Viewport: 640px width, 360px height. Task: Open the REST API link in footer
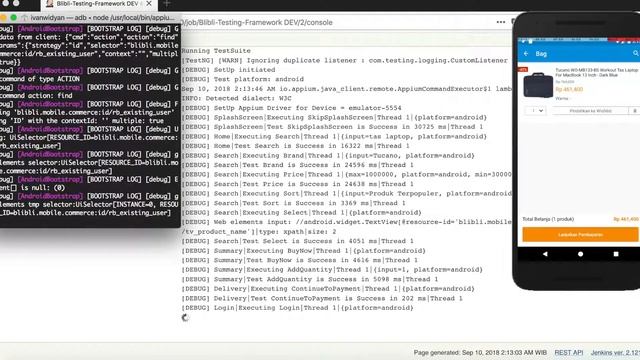(x=569, y=352)
